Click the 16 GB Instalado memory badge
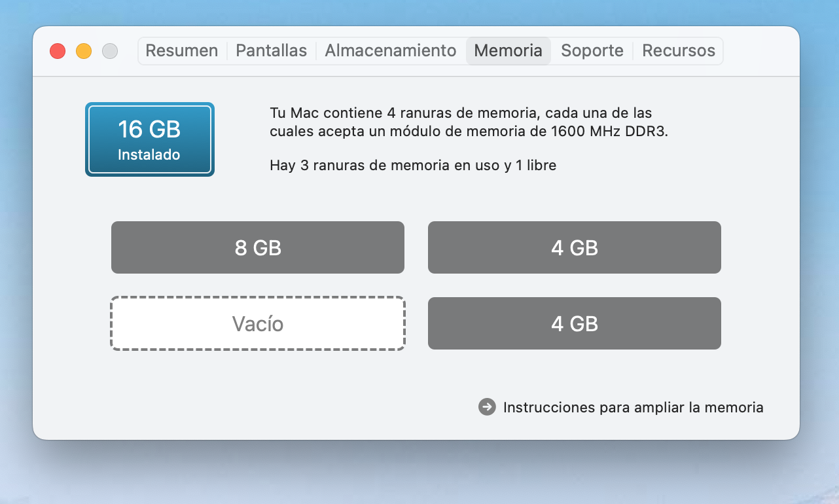Screen dimensions: 839x504 (150, 139)
